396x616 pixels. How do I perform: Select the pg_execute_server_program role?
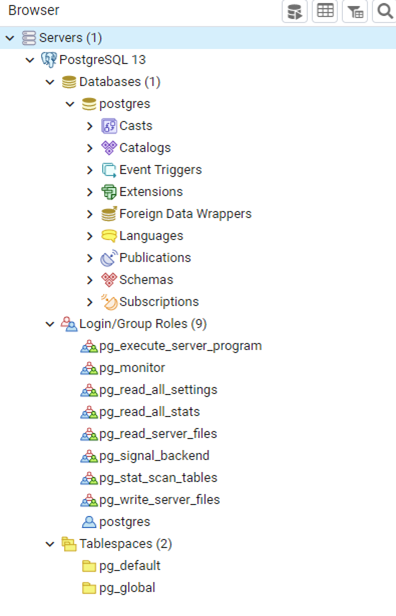click(180, 346)
